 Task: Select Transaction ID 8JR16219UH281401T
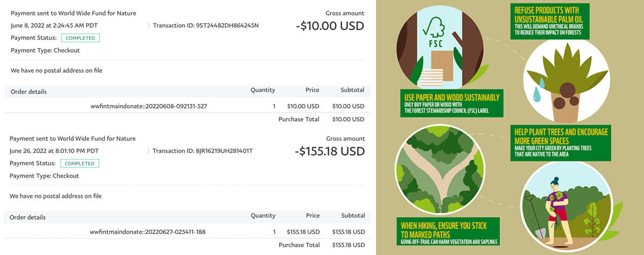202,151
